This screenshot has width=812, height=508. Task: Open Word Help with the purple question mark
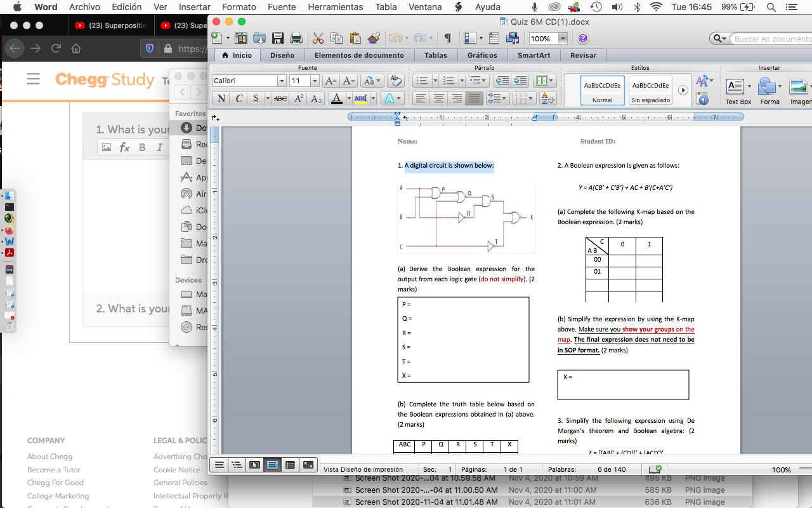[582, 39]
